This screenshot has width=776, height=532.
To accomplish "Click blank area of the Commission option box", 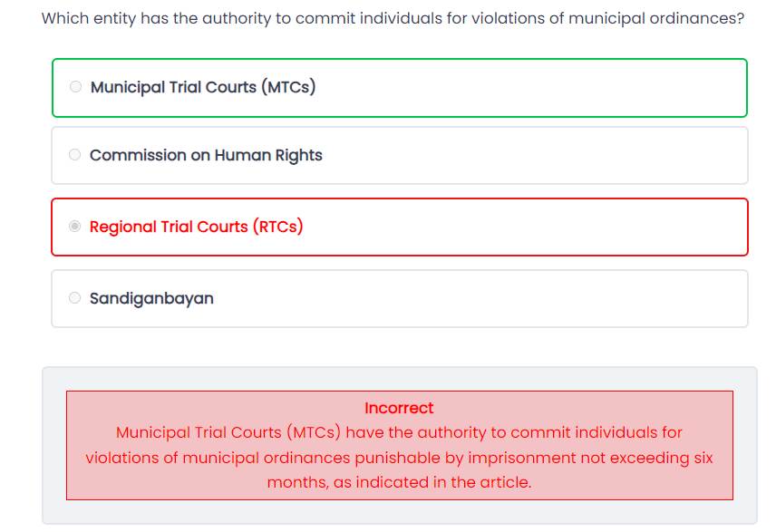I will [x=544, y=155].
